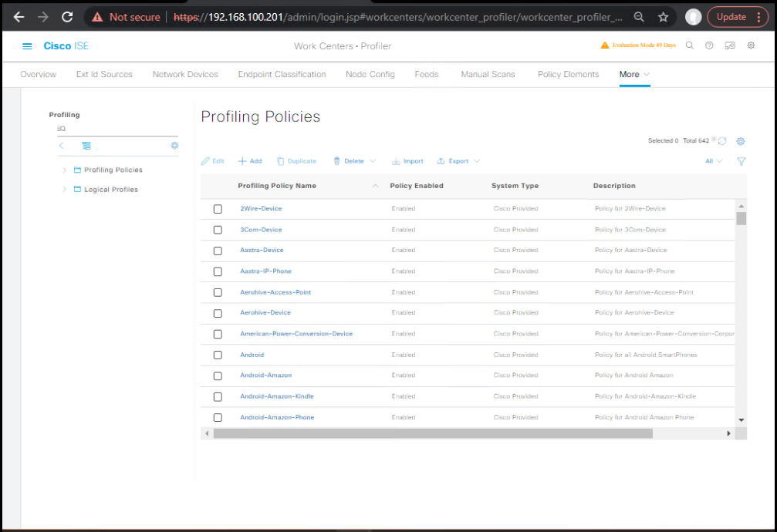Screen dimensions: 777x532
Task: Open the browser three-dot menu
Action: pos(758,17)
